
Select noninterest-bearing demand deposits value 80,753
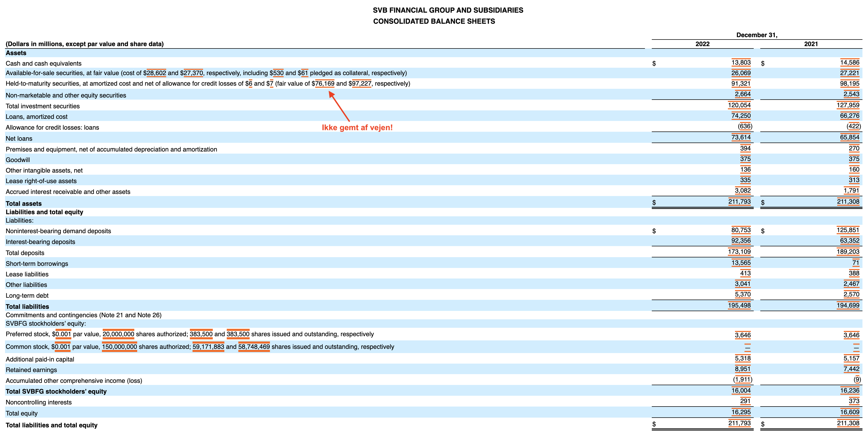pyautogui.click(x=741, y=230)
